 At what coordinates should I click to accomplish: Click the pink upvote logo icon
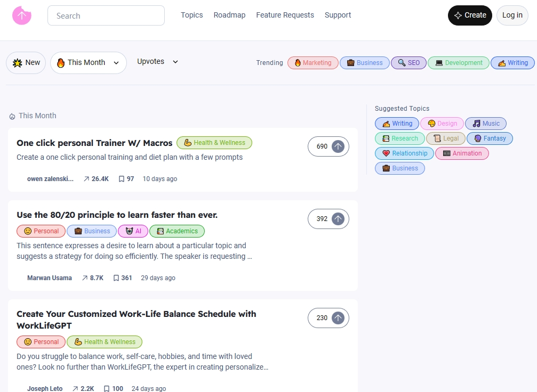pyautogui.click(x=22, y=15)
